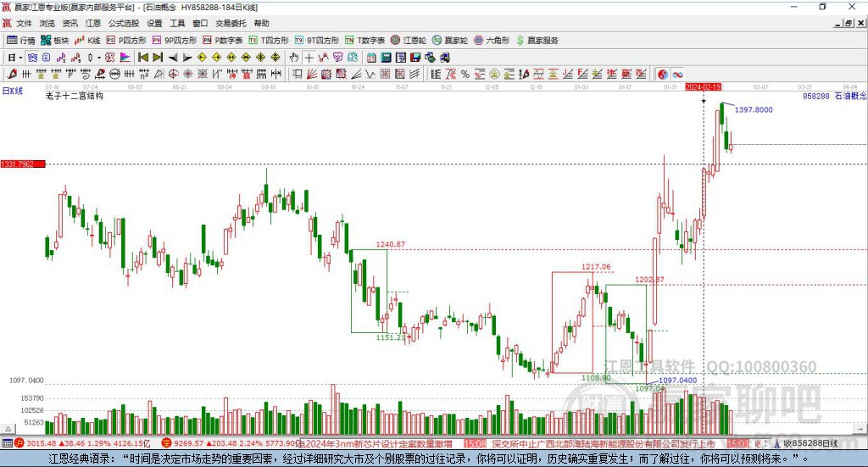This screenshot has height=467, width=868.
Task: Open the 六角形 hexagon tool
Action: point(492,41)
